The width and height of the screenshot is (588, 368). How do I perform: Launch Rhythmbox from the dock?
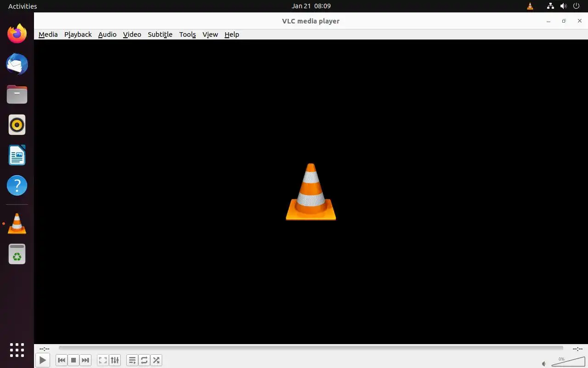(17, 125)
